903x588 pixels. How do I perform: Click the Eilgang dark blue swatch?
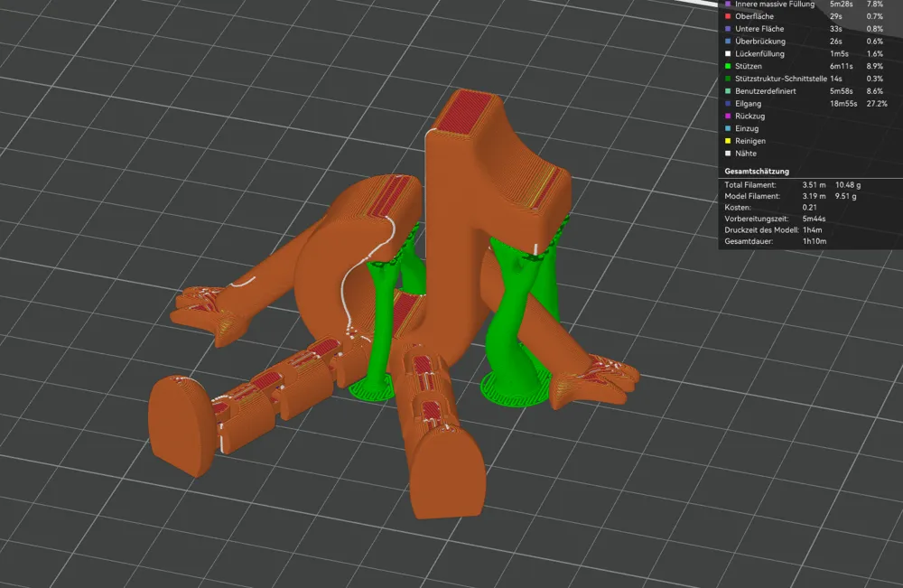(728, 104)
